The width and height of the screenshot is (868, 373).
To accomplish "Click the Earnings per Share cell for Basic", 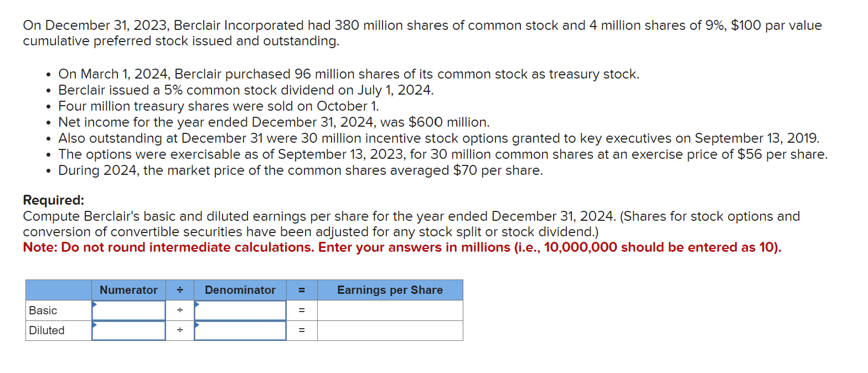I will 390,310.
